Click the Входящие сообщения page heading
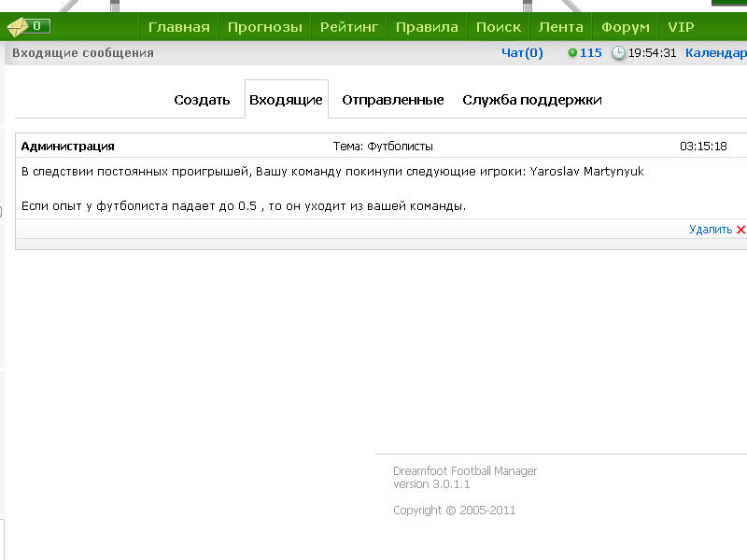The width and height of the screenshot is (747, 560). coord(83,53)
